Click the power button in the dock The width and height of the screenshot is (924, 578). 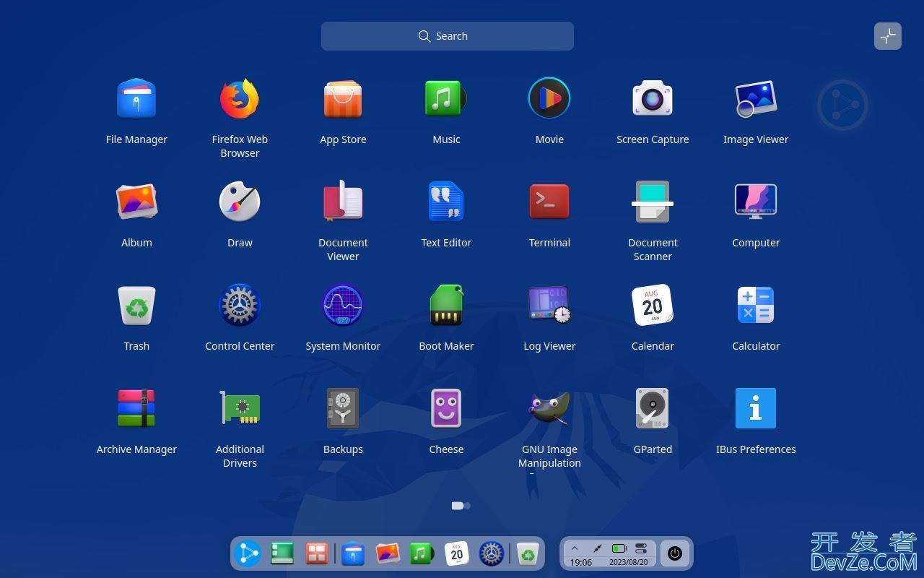pyautogui.click(x=675, y=553)
